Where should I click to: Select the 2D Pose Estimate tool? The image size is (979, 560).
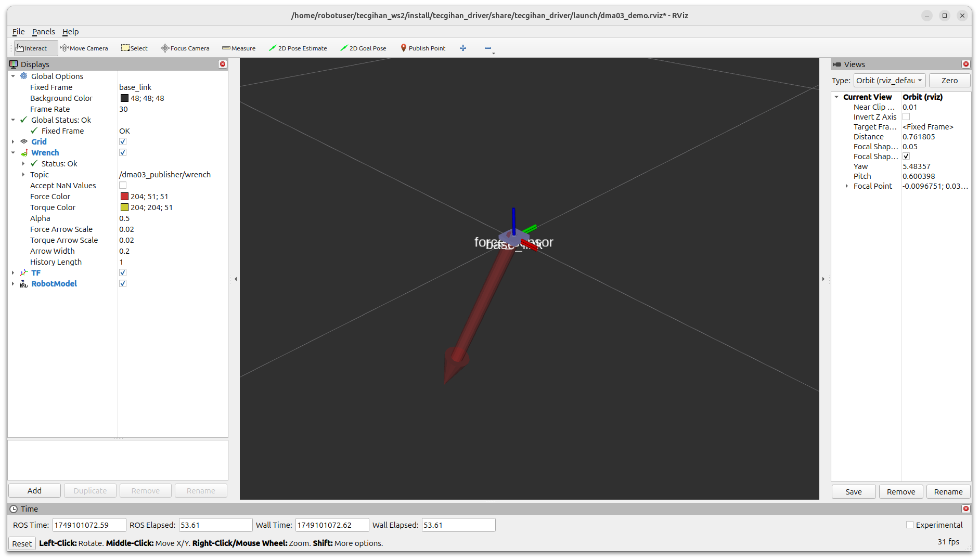click(x=298, y=48)
